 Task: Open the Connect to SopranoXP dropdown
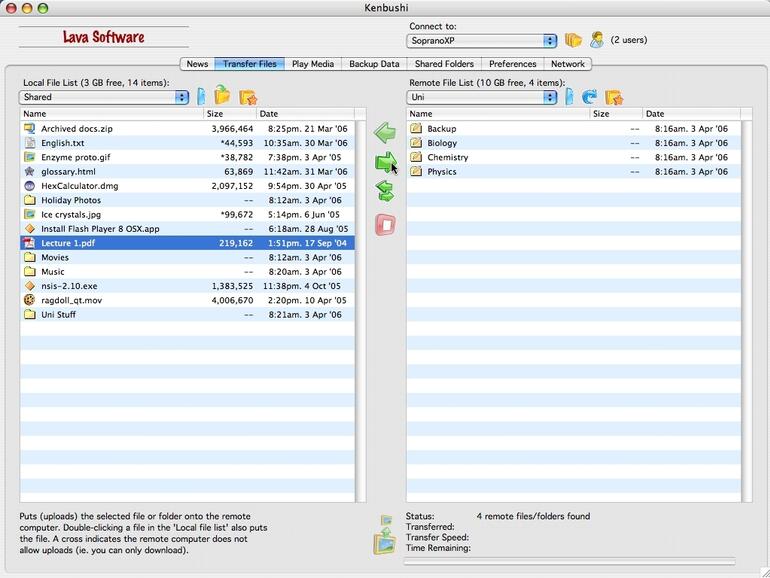(482, 41)
